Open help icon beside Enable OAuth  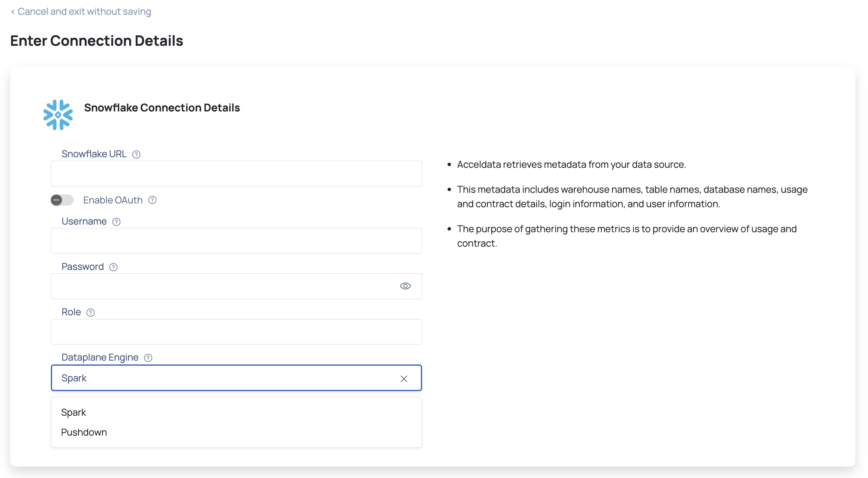[x=153, y=200]
